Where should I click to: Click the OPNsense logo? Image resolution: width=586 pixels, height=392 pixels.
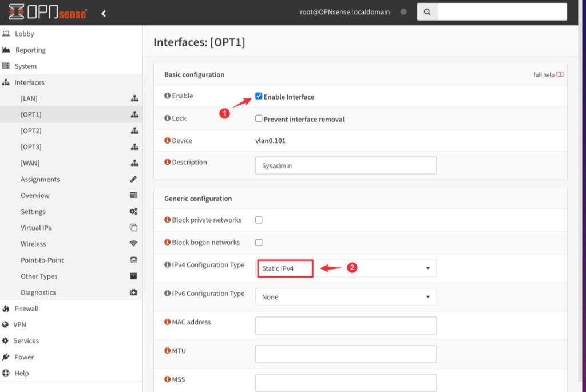click(x=47, y=13)
